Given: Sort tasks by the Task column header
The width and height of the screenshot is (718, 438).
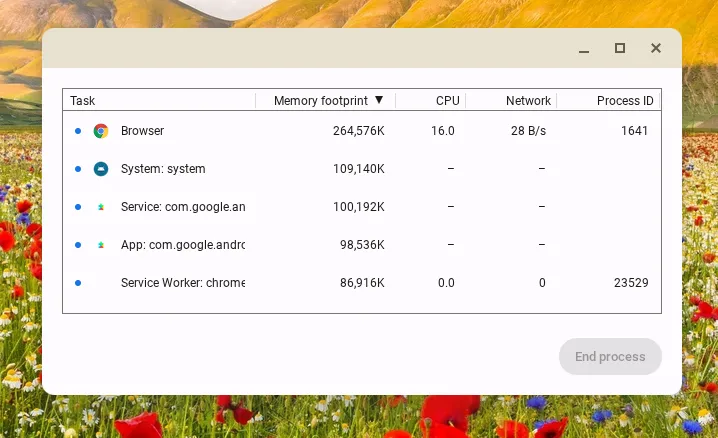Looking at the screenshot, I should pos(83,101).
